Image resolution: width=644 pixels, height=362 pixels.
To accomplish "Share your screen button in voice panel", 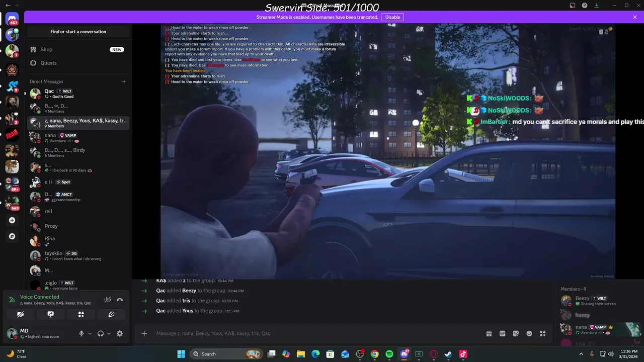I will (50, 314).
